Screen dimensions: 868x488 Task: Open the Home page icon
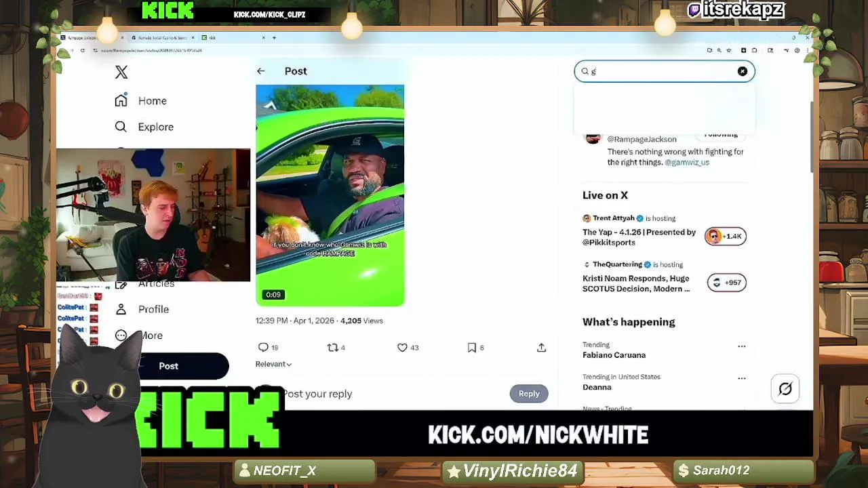(x=121, y=100)
